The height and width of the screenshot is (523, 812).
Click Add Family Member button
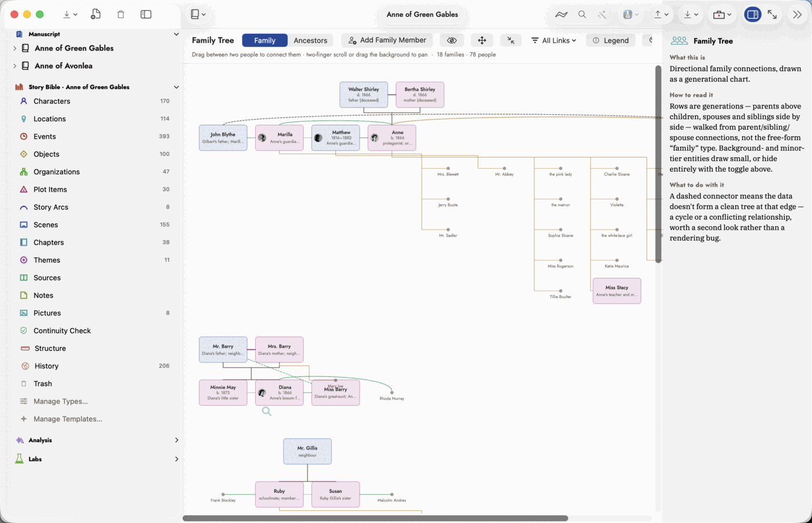387,40
